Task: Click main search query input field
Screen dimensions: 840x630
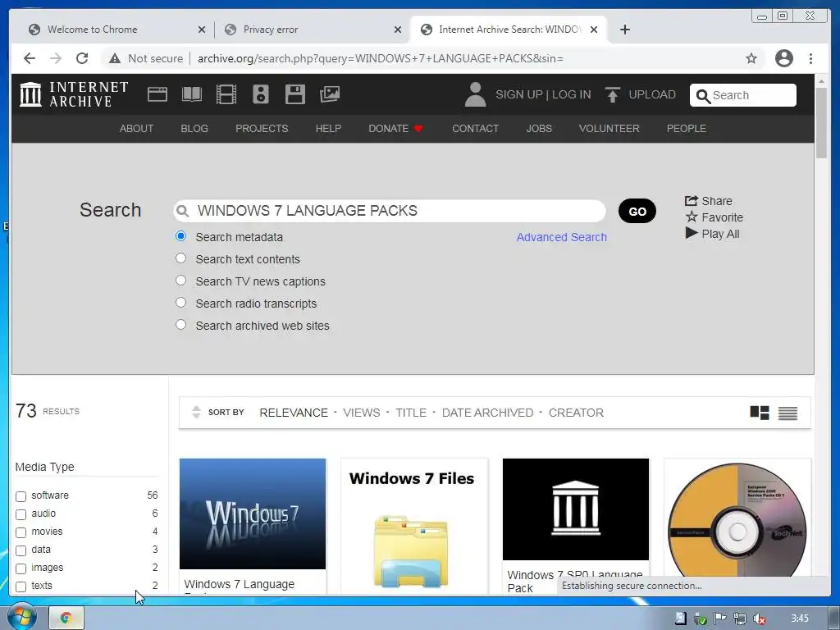Action: (390, 211)
